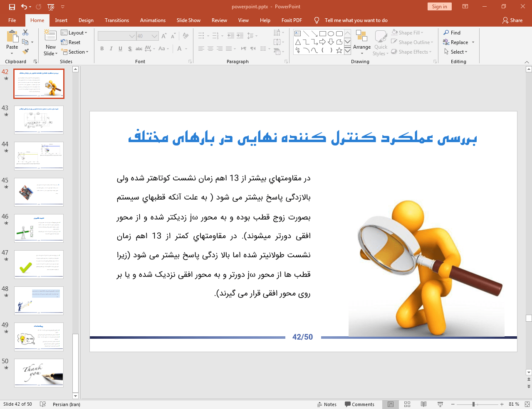Decrease font size with small A icon
This screenshot has height=409, width=532.
coord(173,36)
